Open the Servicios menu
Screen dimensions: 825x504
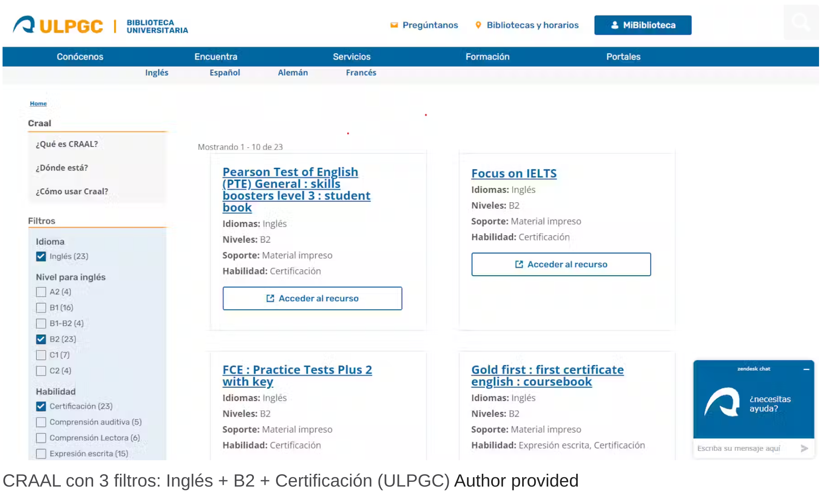(x=352, y=57)
